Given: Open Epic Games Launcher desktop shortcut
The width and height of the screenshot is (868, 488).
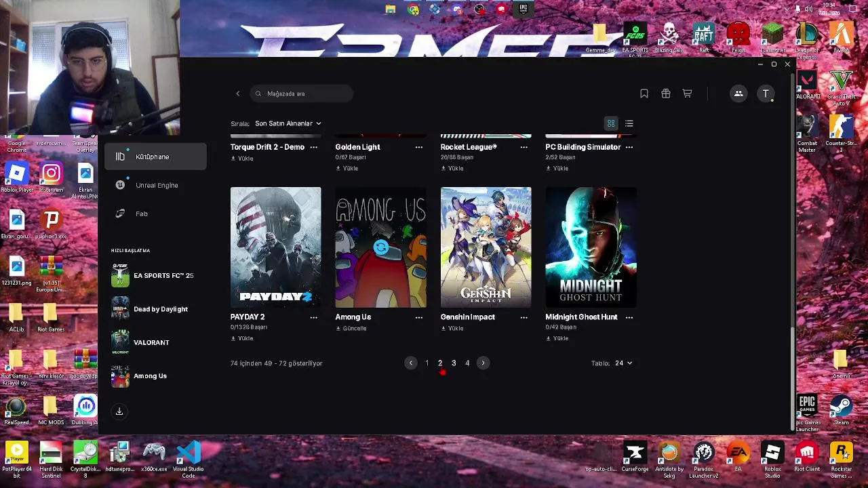Looking at the screenshot, I should click(x=807, y=413).
